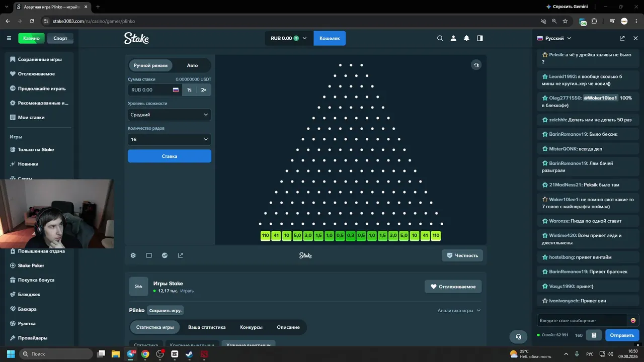
Task: Switch Plinko to theater mode
Action: [149, 255]
